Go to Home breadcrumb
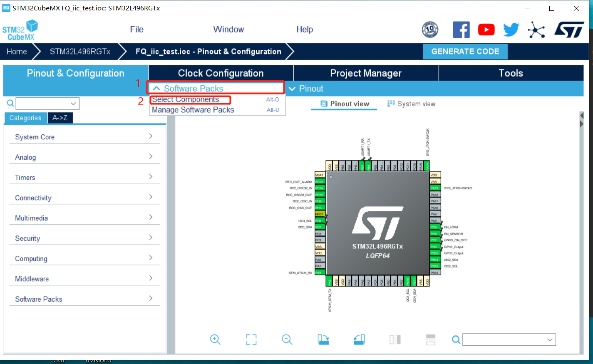The width and height of the screenshot is (593, 364). tap(17, 52)
